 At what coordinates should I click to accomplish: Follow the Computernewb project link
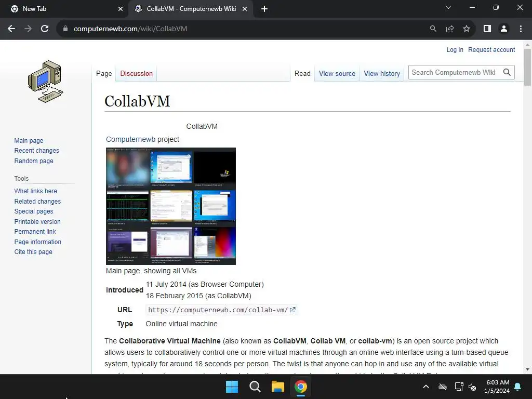click(x=130, y=139)
